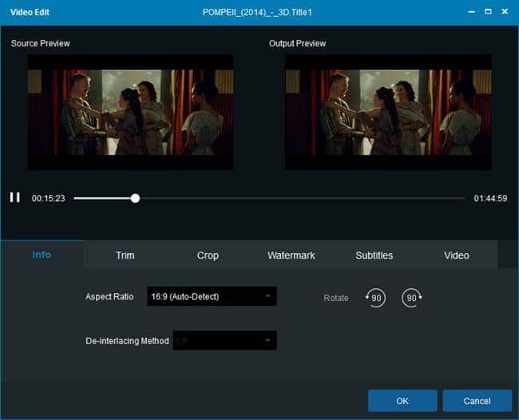Go to the Subtitles tab
Screen dimensions: 519x420
tap(374, 256)
